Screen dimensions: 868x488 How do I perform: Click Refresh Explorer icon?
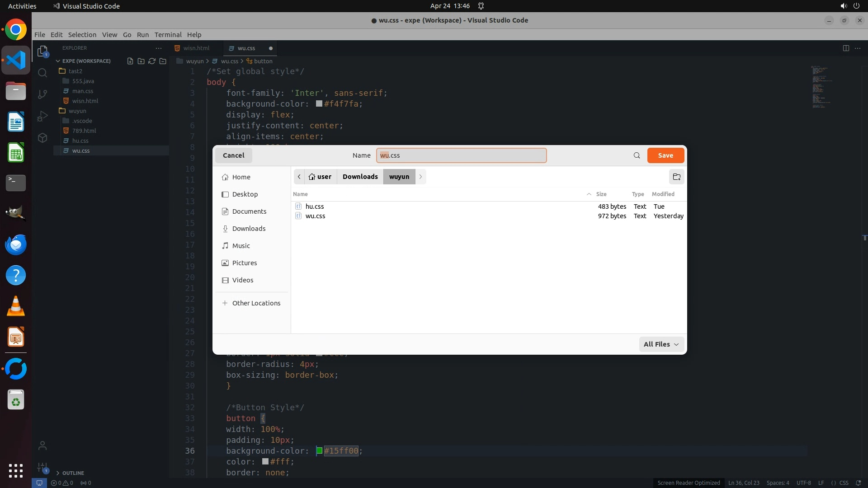(x=152, y=61)
